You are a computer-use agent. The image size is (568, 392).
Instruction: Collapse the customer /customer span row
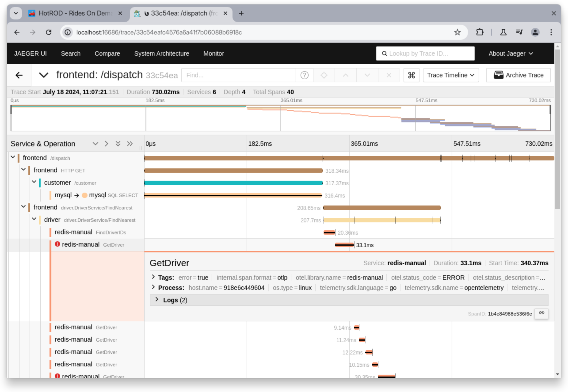coord(34,182)
